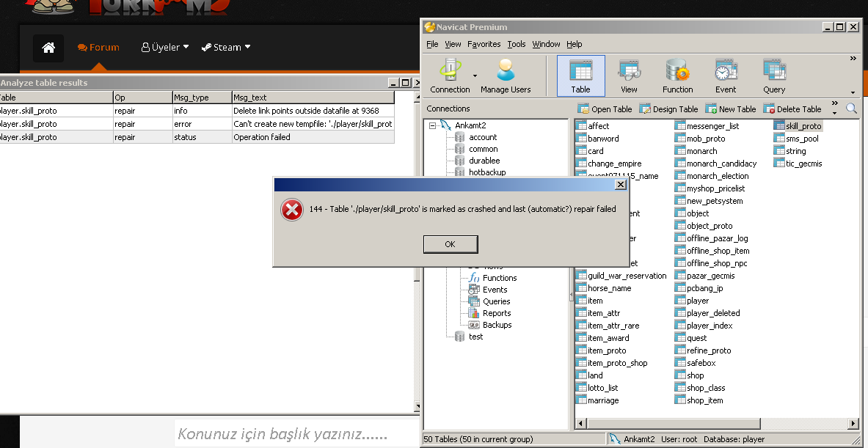Sort by Msg_text column header

(x=313, y=98)
